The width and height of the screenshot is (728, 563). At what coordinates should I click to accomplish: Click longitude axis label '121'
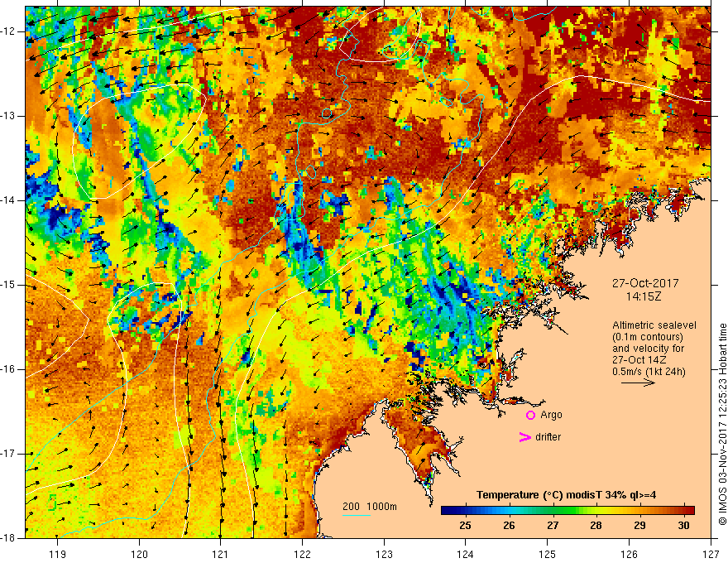coord(221,554)
